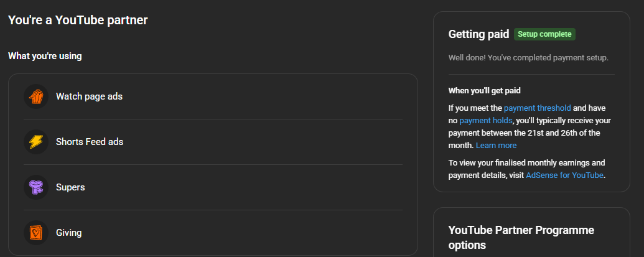Follow the payment holds link
Viewport: 644px width, 257px height.
[485, 120]
